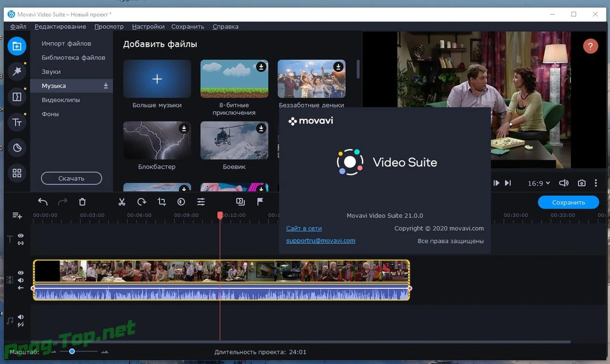Open the Сайт в сети link
The image size is (610, 364).
click(x=304, y=228)
